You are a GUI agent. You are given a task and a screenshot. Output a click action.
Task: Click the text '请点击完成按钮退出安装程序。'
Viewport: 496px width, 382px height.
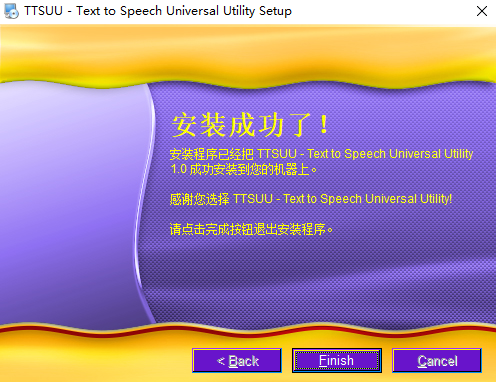click(251, 229)
